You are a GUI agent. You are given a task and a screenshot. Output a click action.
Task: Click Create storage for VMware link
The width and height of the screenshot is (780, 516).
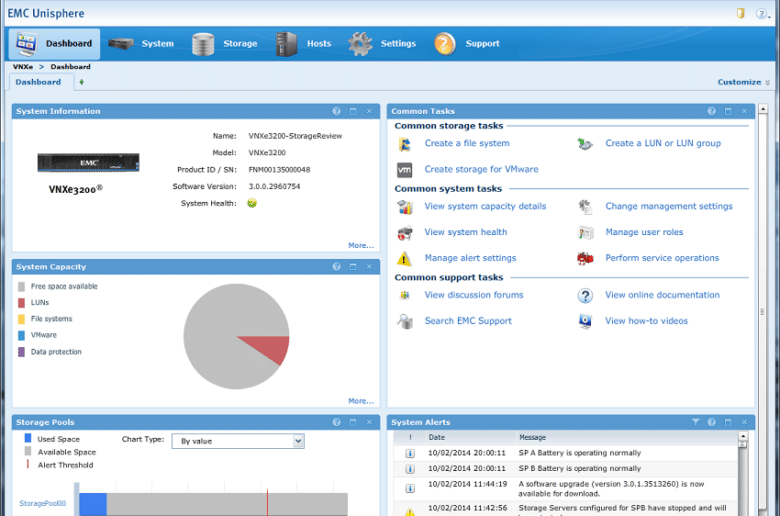pyautogui.click(x=481, y=169)
